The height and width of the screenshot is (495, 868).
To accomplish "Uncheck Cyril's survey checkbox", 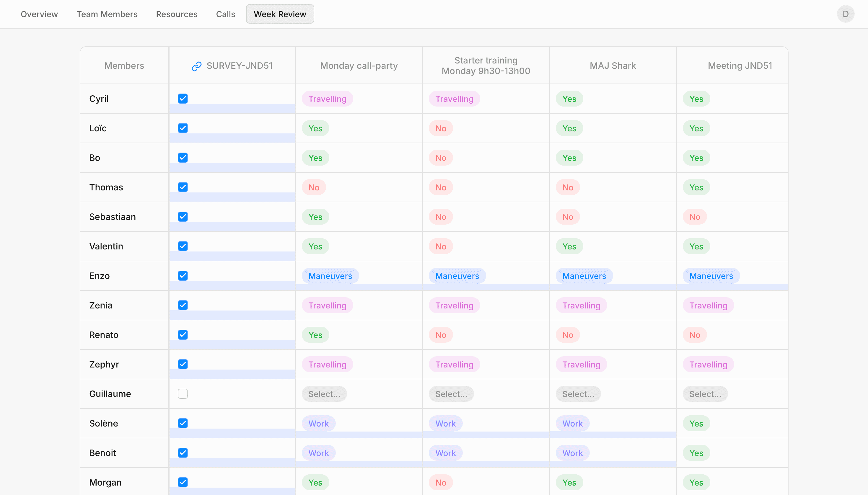I will (183, 99).
